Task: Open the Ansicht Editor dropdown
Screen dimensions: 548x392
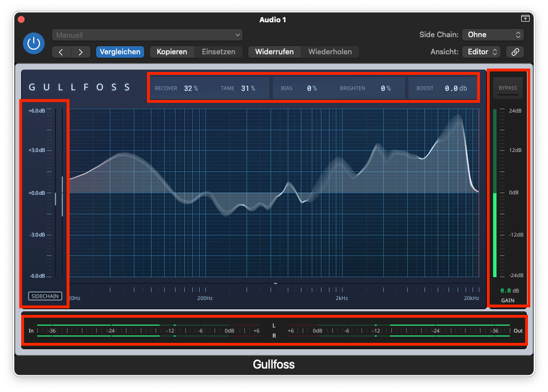Action: tap(482, 52)
